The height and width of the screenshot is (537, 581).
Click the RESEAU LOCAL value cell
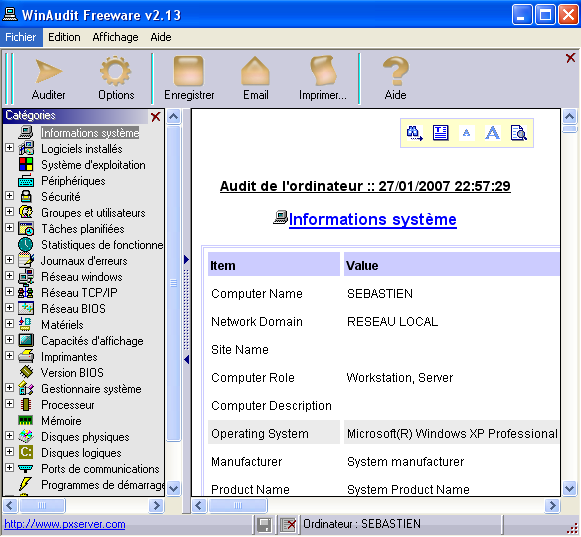[392, 322]
